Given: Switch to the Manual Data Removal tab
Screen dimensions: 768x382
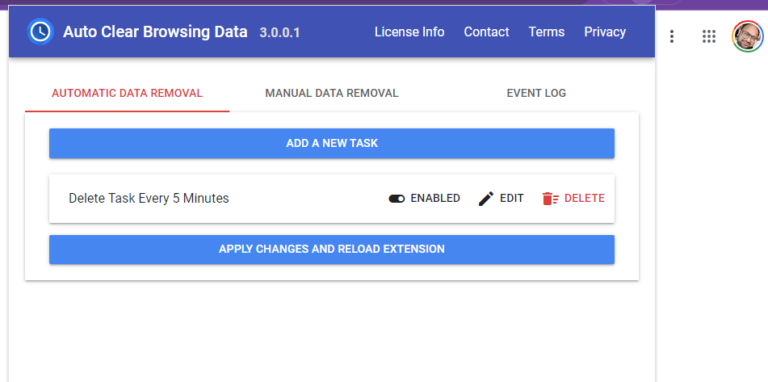Looking at the screenshot, I should tap(332, 93).
